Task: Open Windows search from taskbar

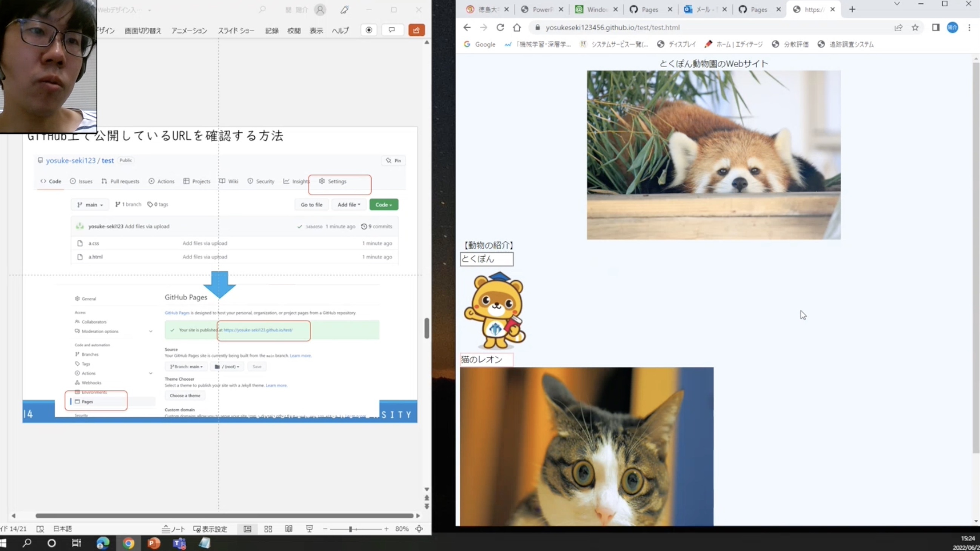Action: pos(27,543)
